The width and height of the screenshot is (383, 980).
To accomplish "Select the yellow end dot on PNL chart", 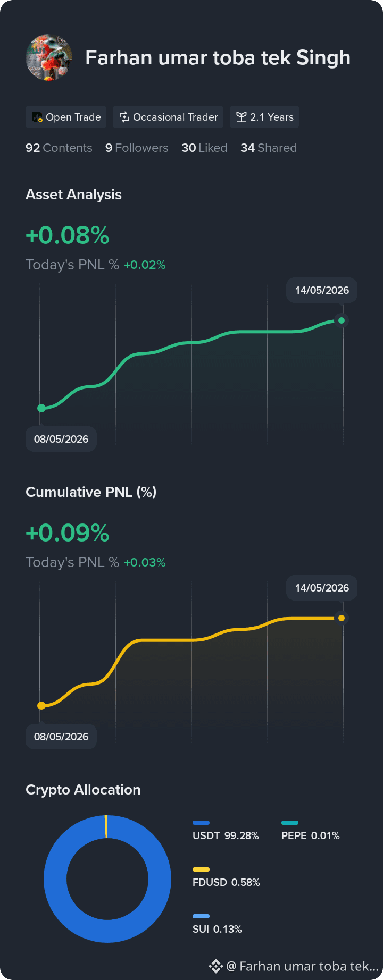I will pyautogui.click(x=342, y=618).
